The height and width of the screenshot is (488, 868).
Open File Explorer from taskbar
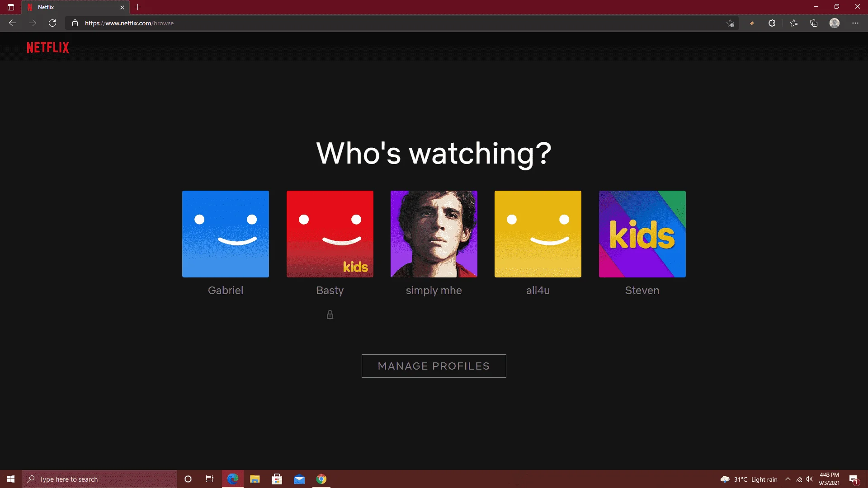click(x=255, y=479)
